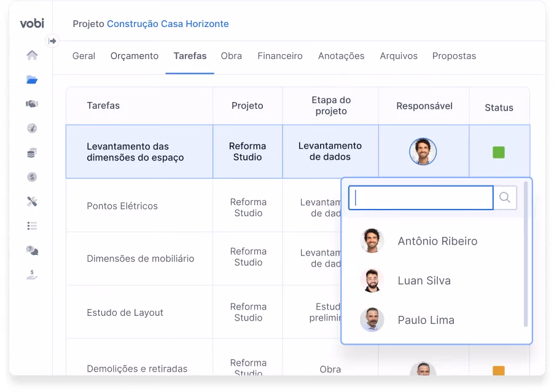
Task: Click responsible avatar in Demolições e retiradas row
Action: click(x=423, y=369)
